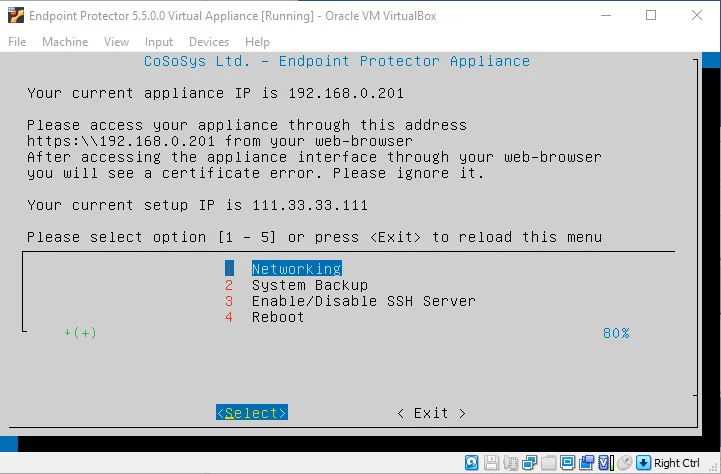Click the setup IP 111.33.33.111 text
721x474 pixels.
[x=310, y=205]
